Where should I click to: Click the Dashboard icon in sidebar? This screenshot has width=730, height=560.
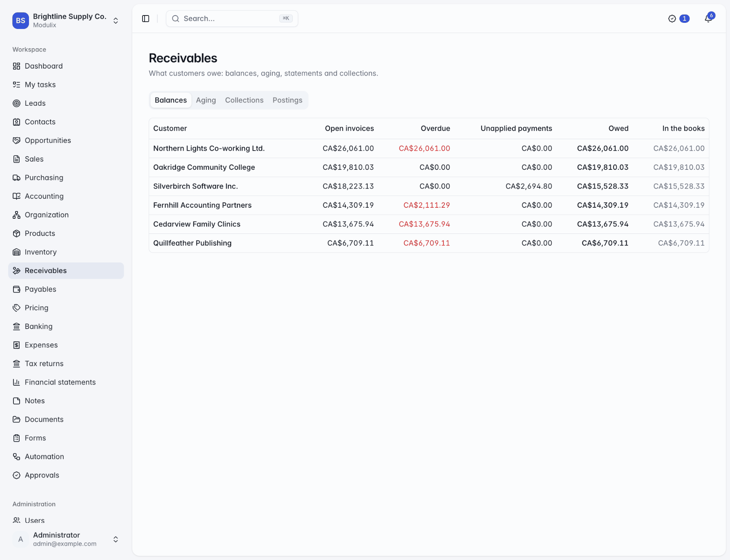pyautogui.click(x=16, y=66)
